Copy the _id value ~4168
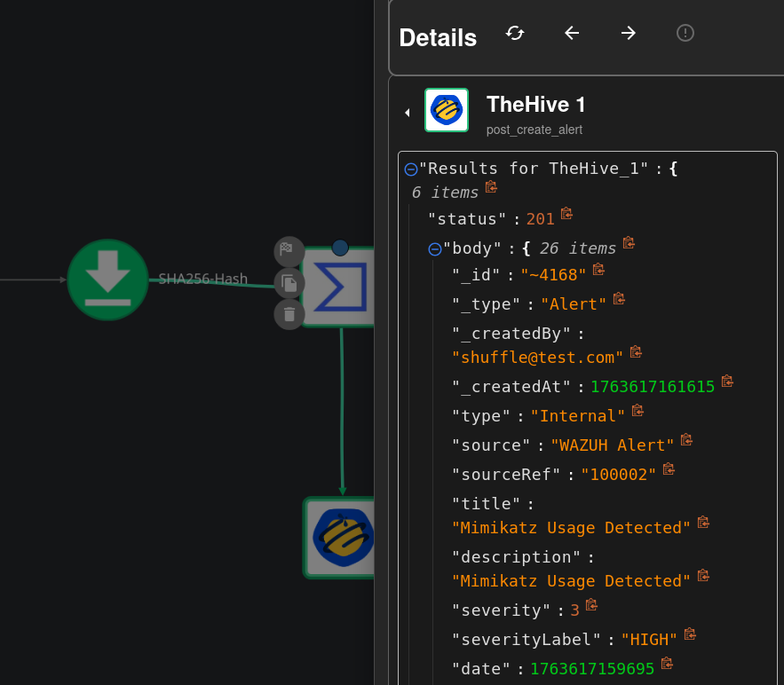 (x=598, y=269)
